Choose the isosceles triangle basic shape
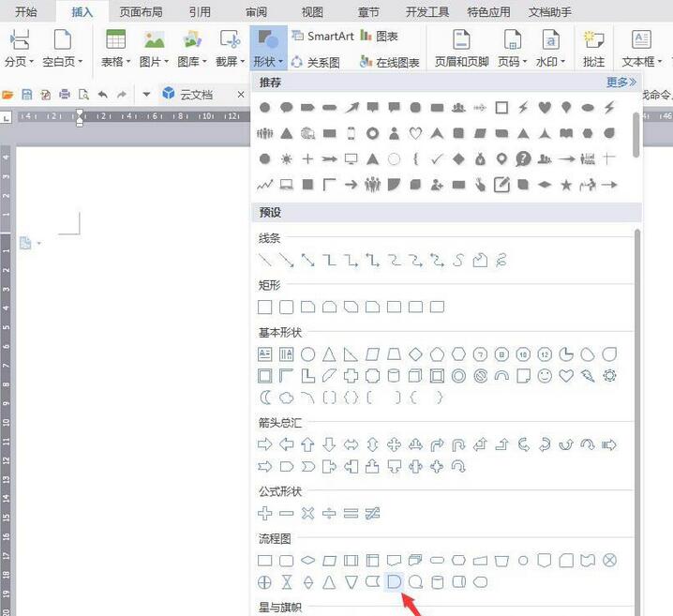This screenshot has width=673, height=616. tap(329, 354)
